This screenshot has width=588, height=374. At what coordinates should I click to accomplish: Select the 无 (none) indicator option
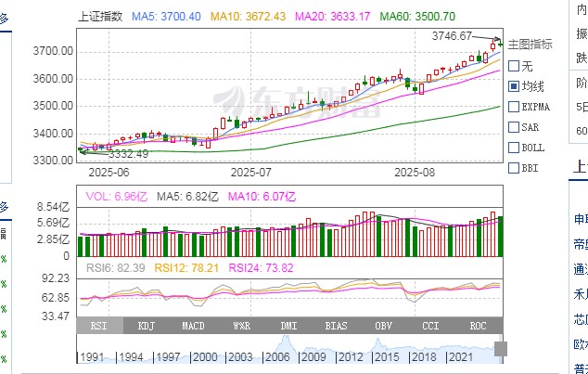click(514, 66)
